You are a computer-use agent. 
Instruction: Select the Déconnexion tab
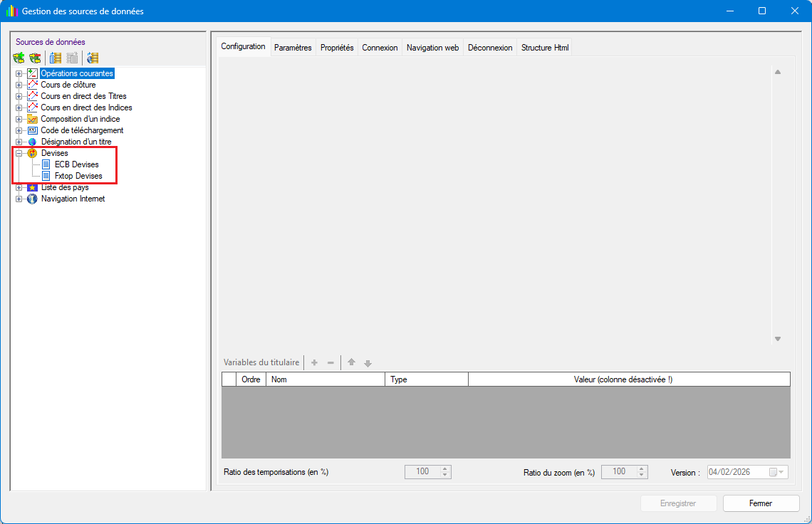click(490, 48)
